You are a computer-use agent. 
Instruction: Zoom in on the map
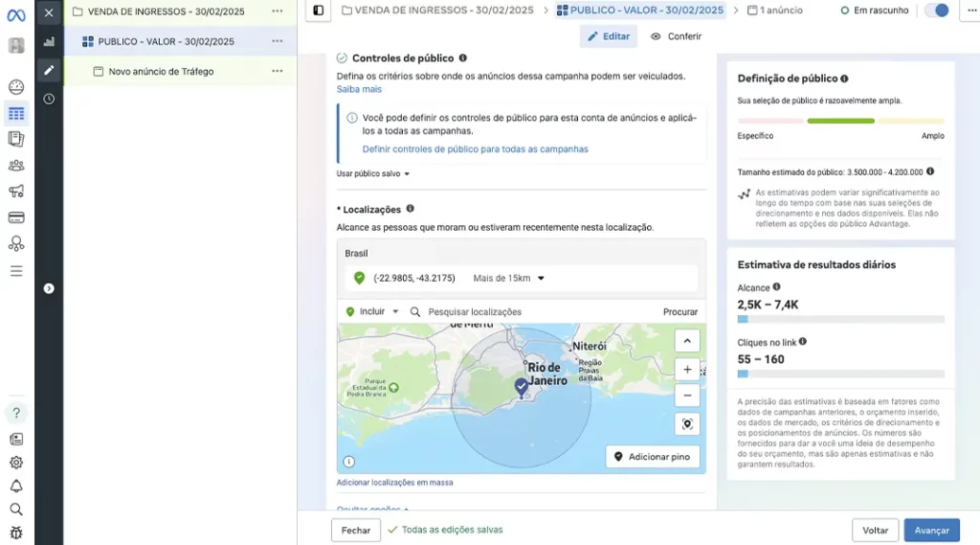pyautogui.click(x=687, y=369)
